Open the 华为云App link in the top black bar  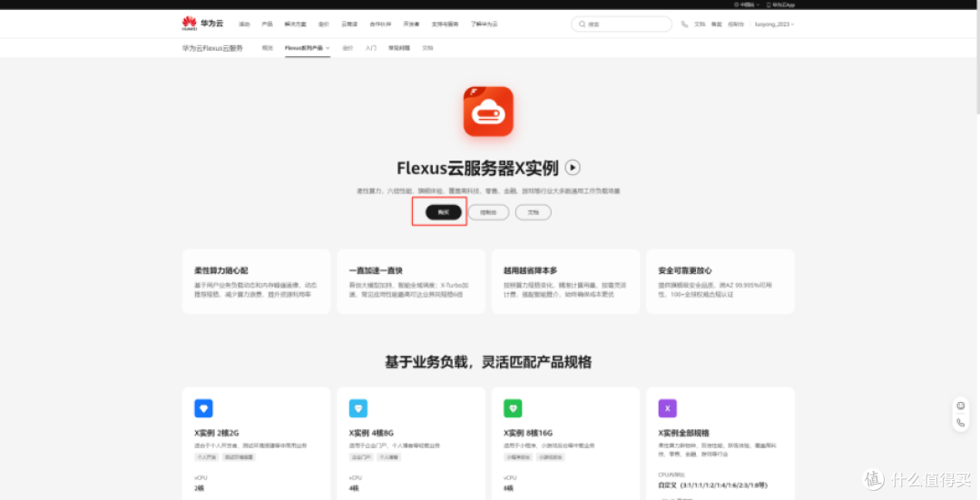point(781,5)
